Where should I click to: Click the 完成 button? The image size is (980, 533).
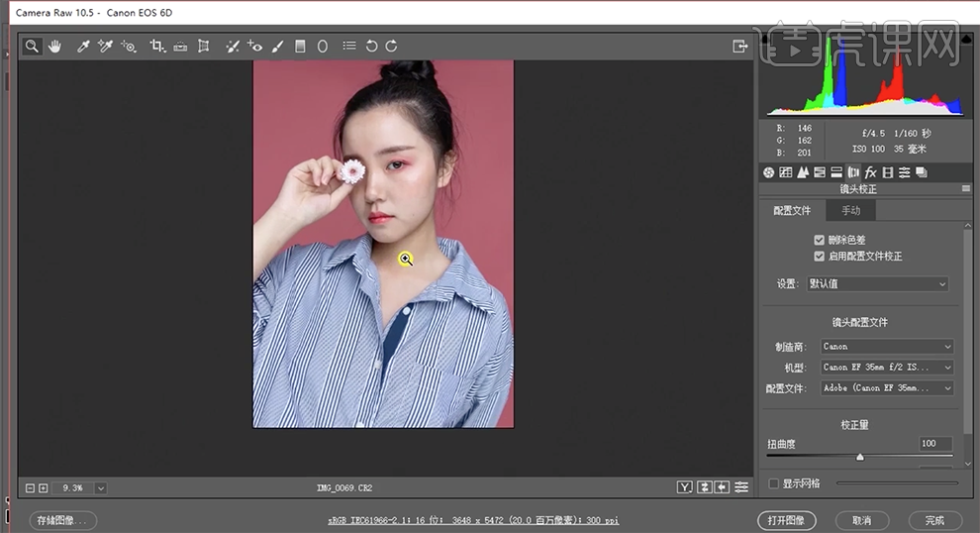coord(935,520)
